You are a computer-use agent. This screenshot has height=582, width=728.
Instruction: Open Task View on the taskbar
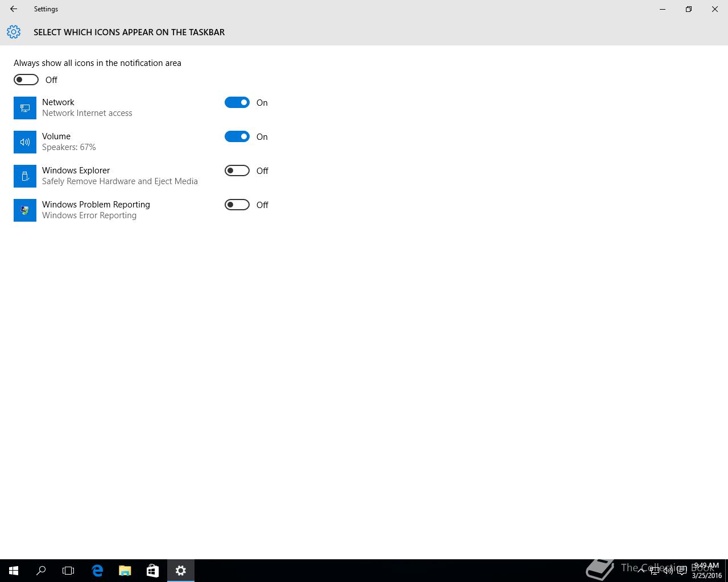68,571
